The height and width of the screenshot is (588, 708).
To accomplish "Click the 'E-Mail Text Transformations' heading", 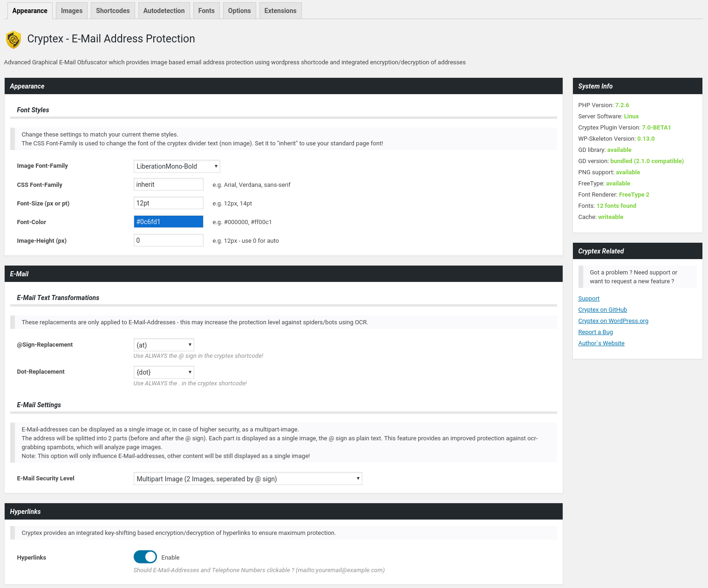I will [x=58, y=298].
